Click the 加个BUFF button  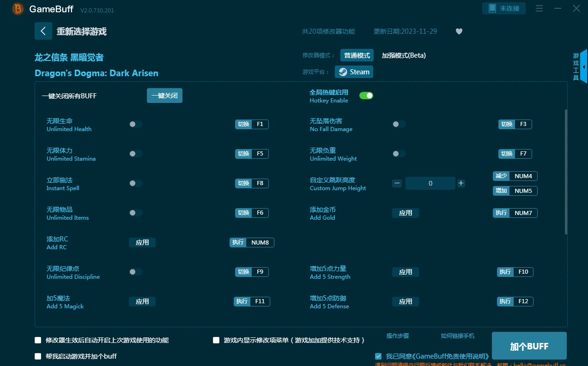529,346
